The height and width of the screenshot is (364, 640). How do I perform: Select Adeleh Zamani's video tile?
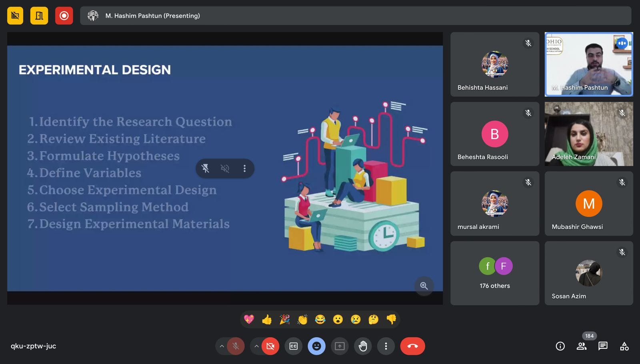589,134
